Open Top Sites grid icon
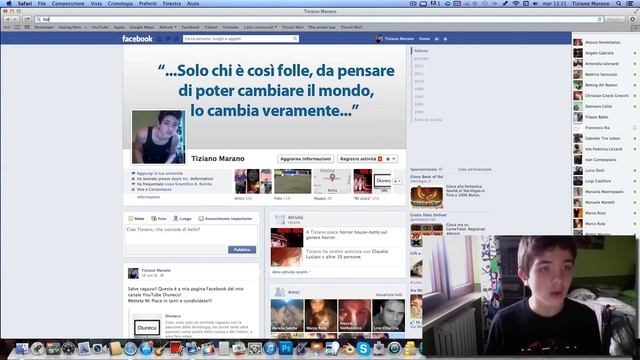 [x=27, y=27]
